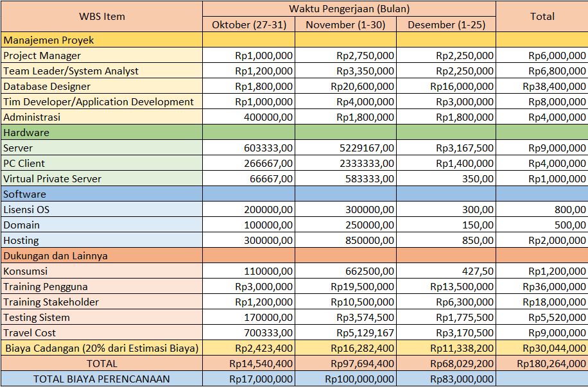Select the Desember (1-25) column header
Image resolution: width=588 pixels, height=387 pixels.
(446, 24)
